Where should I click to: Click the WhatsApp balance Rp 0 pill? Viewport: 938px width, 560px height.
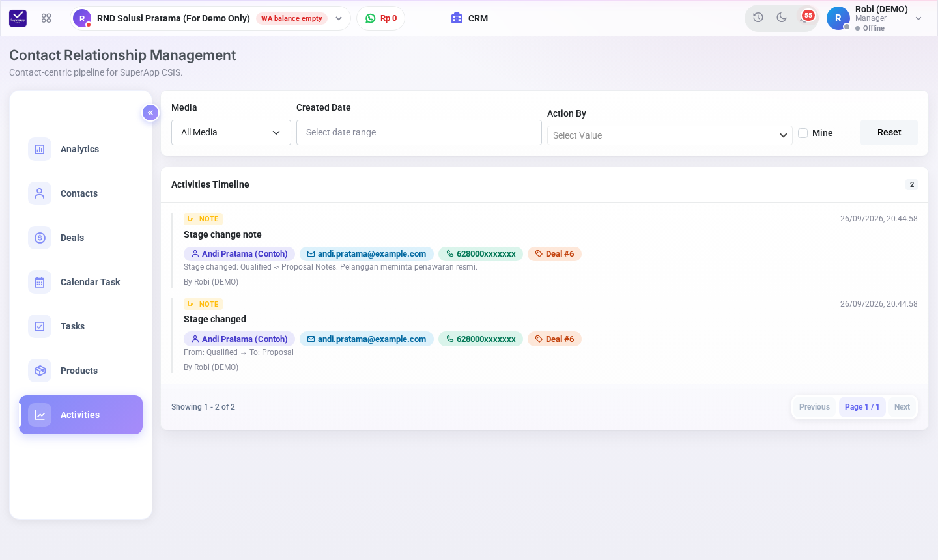point(381,18)
